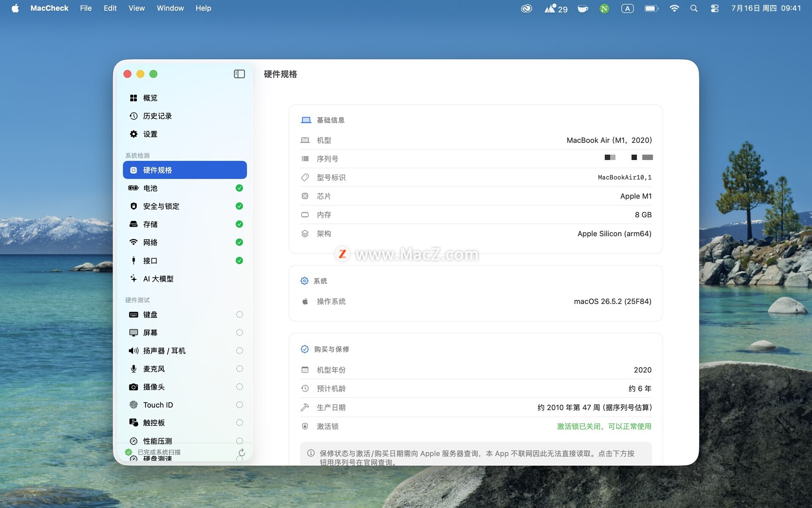Open 安全与锁定 section

pyautogui.click(x=185, y=206)
